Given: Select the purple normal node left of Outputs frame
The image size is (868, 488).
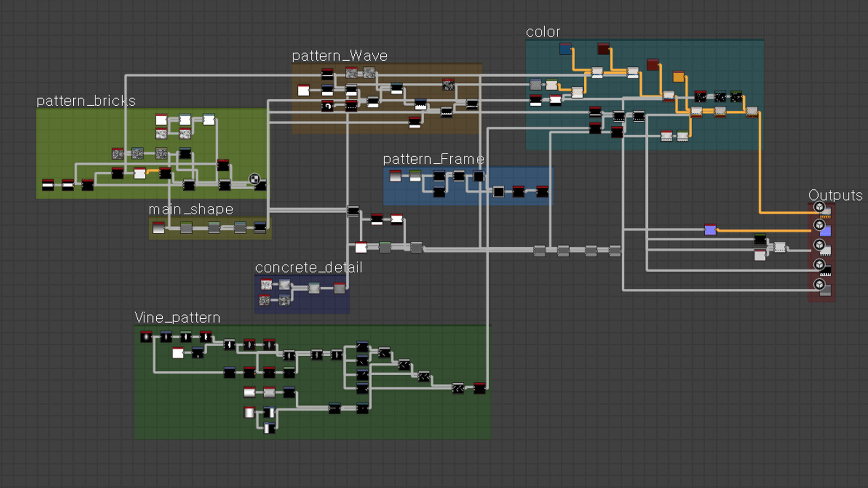Looking at the screenshot, I should tap(710, 229).
